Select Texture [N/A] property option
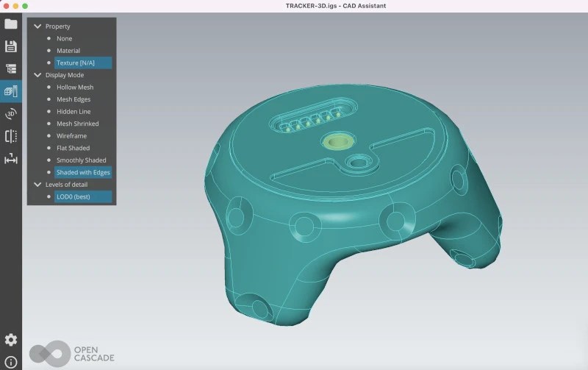 (83, 63)
